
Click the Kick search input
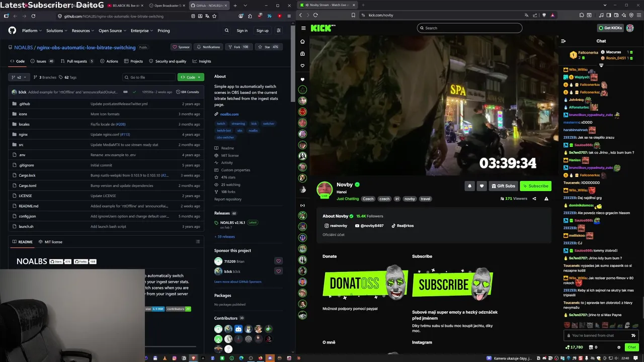point(469,28)
